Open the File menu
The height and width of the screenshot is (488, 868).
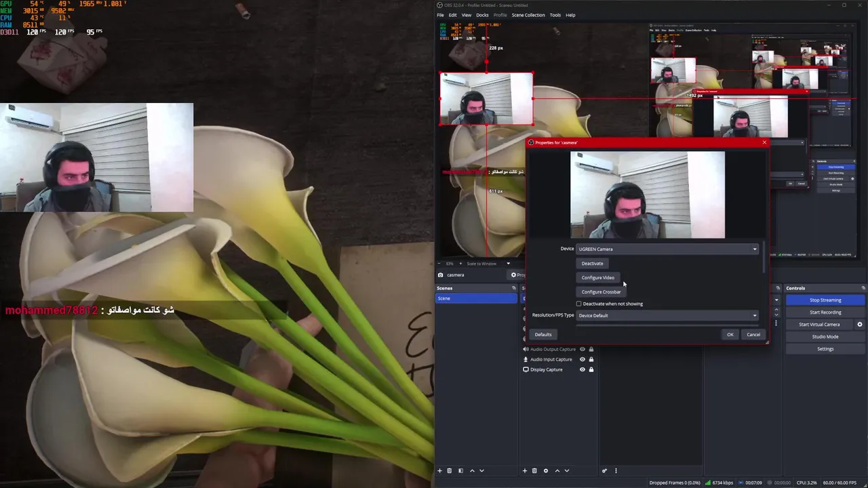tap(440, 15)
